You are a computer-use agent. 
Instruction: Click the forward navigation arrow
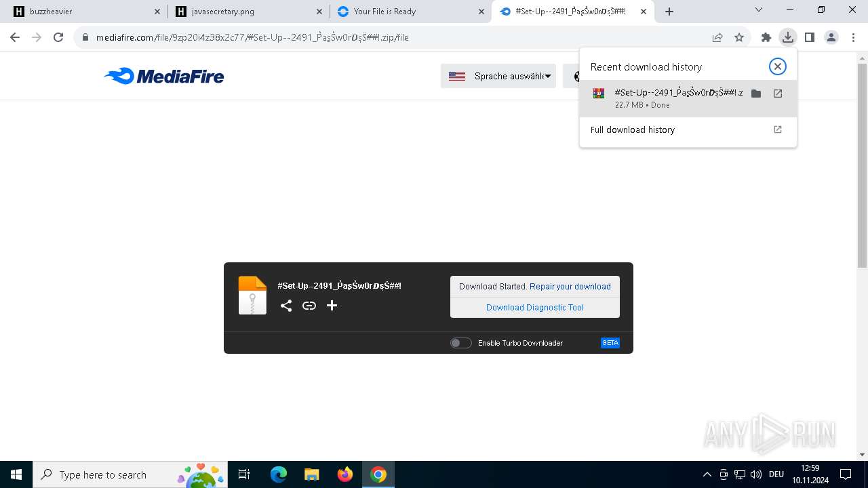pos(37,37)
